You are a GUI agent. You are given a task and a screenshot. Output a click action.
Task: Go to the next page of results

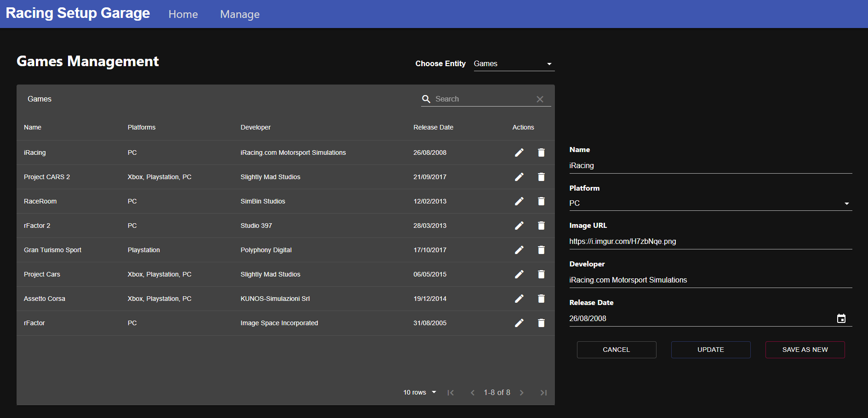(x=522, y=393)
